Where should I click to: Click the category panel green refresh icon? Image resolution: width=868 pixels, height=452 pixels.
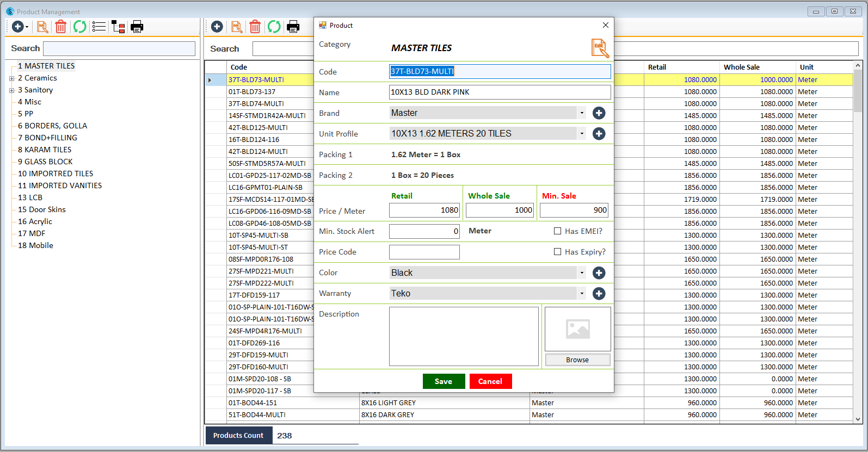click(80, 27)
